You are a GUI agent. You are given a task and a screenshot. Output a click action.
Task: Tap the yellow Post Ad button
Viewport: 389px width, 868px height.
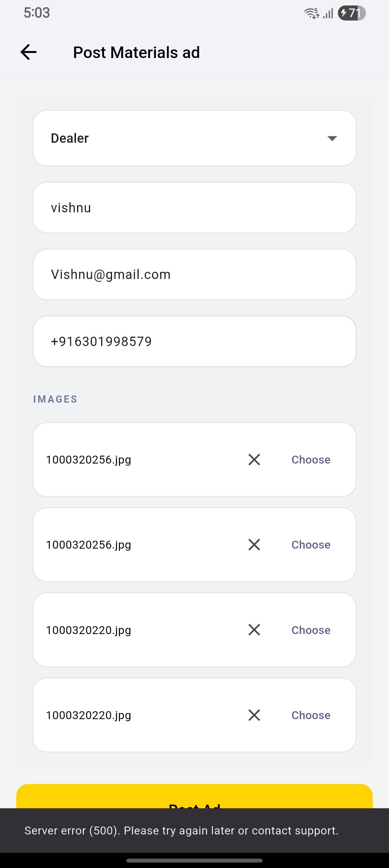[194, 797]
